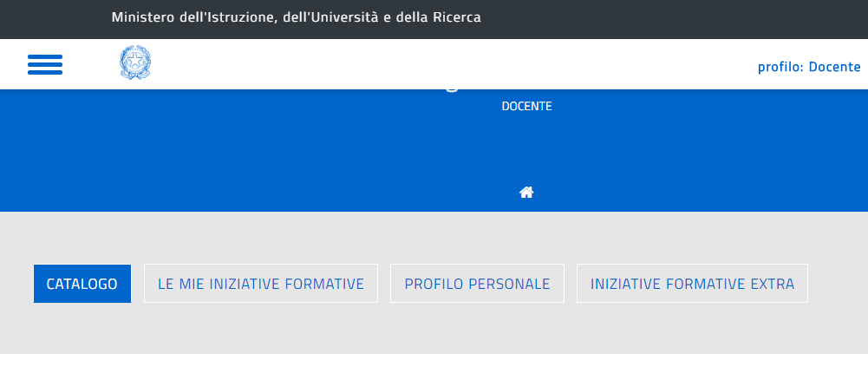Click the Italian Republic emblem logo
This screenshot has width=868, height=367.
tap(134, 64)
